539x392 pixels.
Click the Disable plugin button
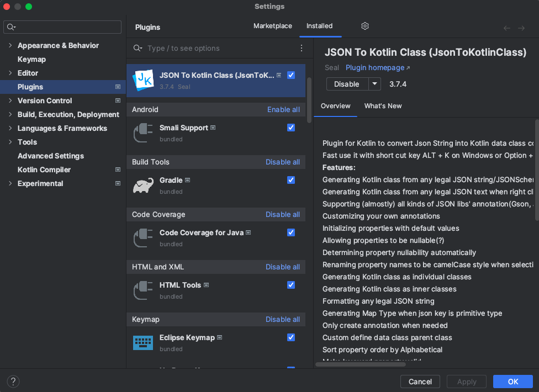[x=347, y=84]
